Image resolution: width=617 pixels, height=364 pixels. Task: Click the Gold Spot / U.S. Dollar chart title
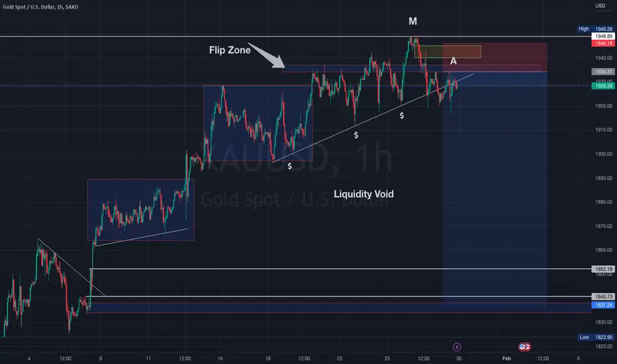tap(40, 7)
